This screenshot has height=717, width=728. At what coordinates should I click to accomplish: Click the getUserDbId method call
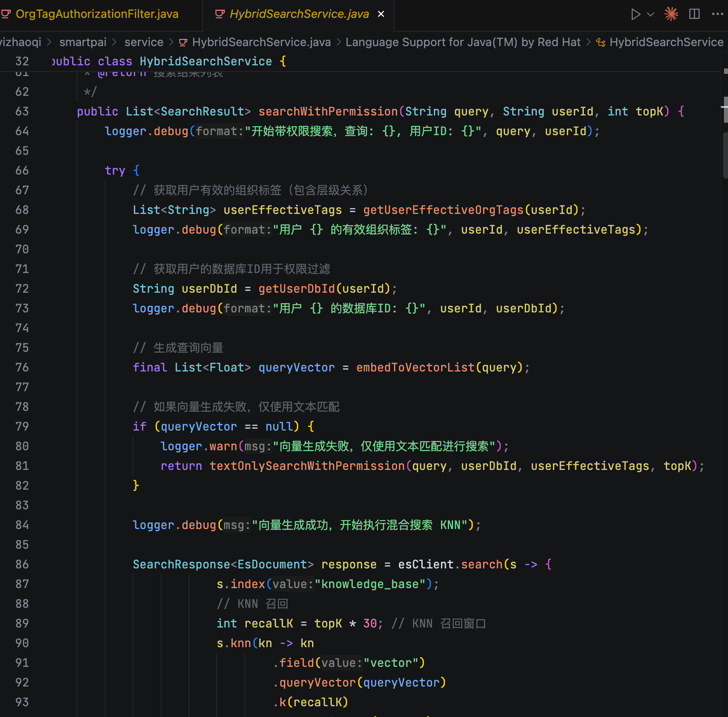pos(296,289)
